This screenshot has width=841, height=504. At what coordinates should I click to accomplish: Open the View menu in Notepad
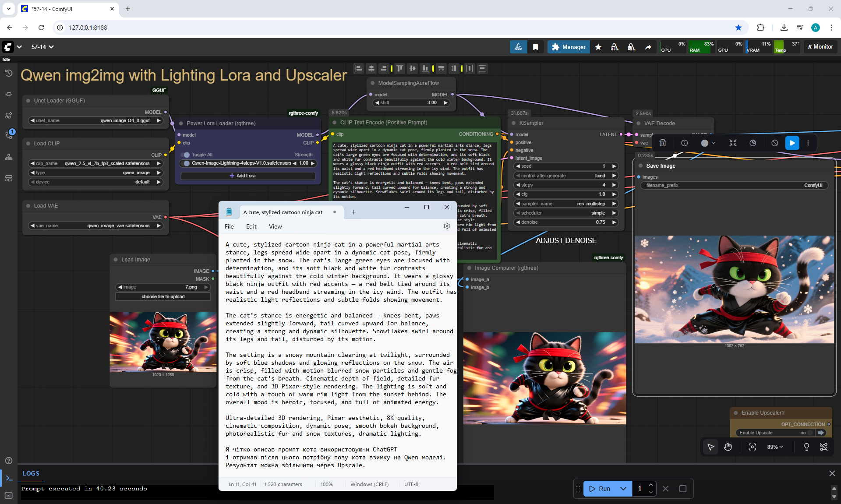tap(275, 226)
